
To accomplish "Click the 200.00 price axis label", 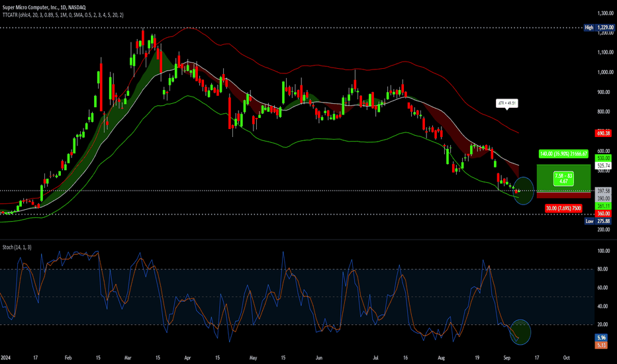I will 604,230.
